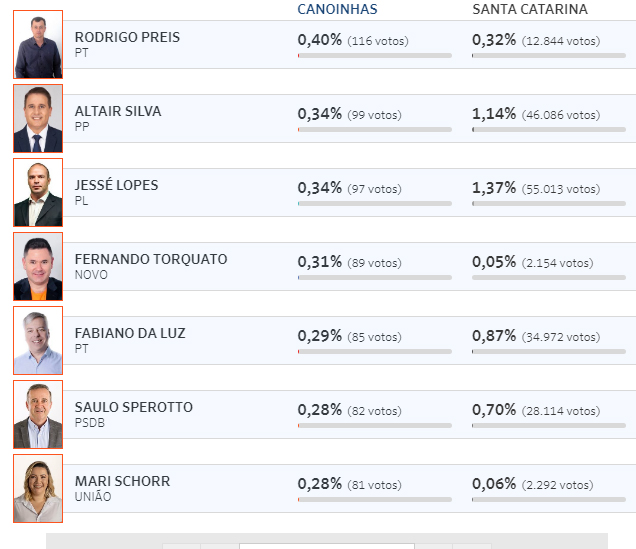This screenshot has height=549, width=636.
Task: Click Fabiano da Luz portrait
Action: click(38, 341)
